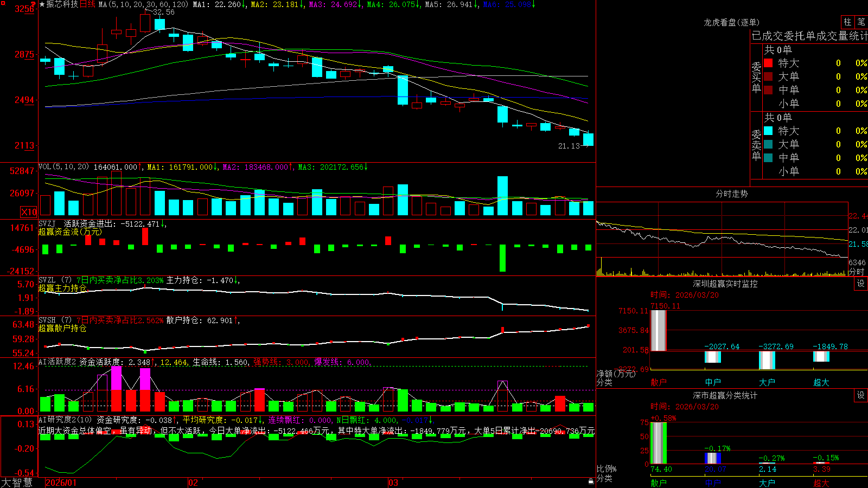The width and height of the screenshot is (868, 488).
Task: Select the AI研究度2(10) indicator label
Action: (x=65, y=420)
